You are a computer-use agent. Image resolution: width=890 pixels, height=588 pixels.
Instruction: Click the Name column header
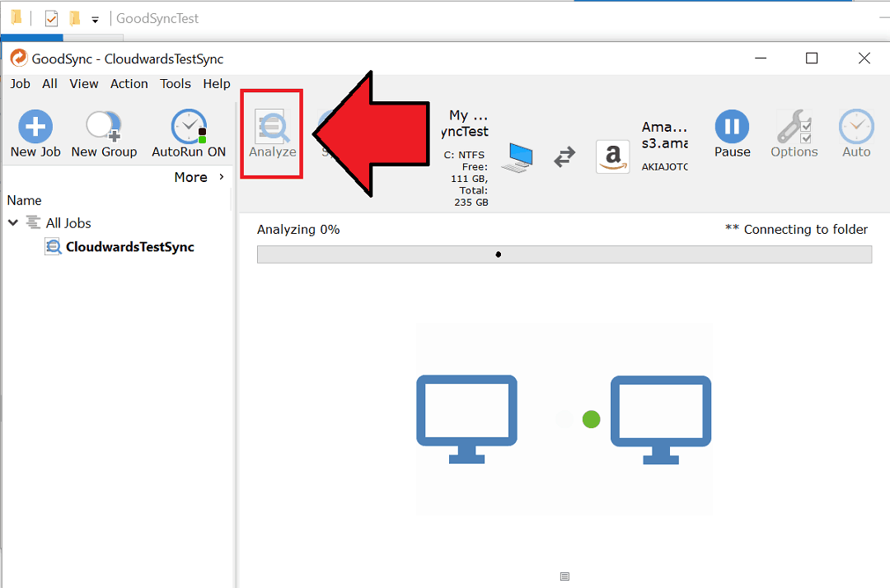(x=25, y=200)
